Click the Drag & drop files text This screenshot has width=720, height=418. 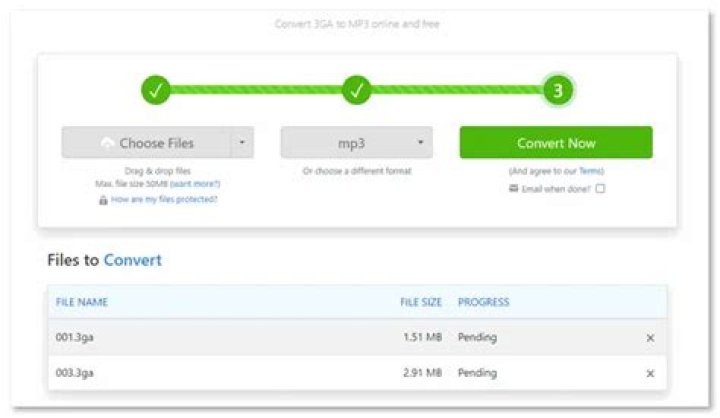pyautogui.click(x=158, y=171)
